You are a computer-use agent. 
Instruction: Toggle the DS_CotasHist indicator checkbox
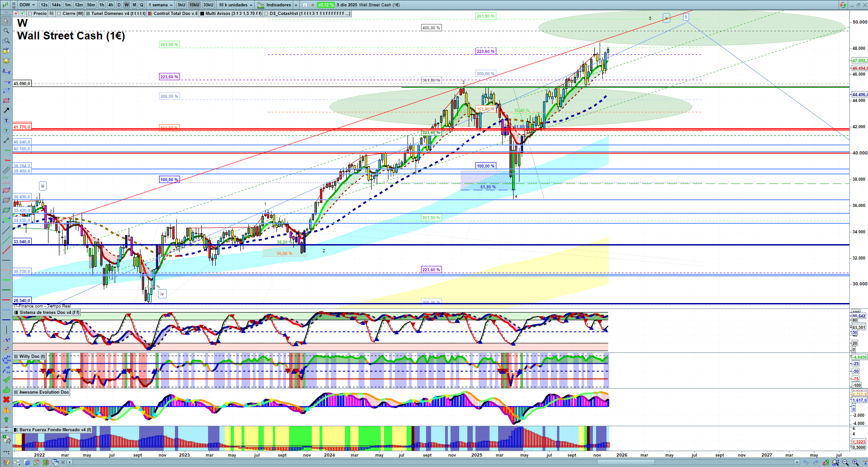pyautogui.click(x=266, y=14)
